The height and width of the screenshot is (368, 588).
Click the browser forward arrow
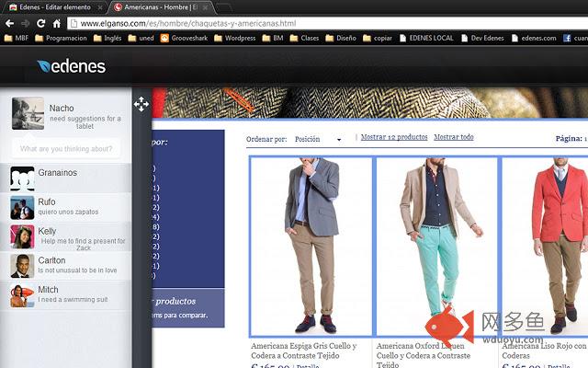(x=26, y=23)
